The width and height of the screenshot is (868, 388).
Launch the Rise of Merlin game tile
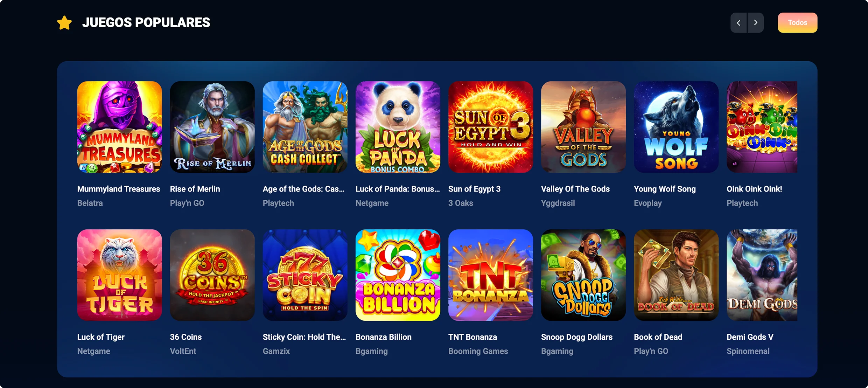(212, 127)
